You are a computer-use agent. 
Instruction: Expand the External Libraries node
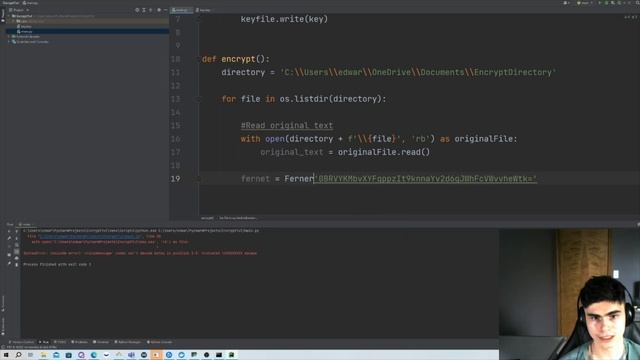point(9,36)
